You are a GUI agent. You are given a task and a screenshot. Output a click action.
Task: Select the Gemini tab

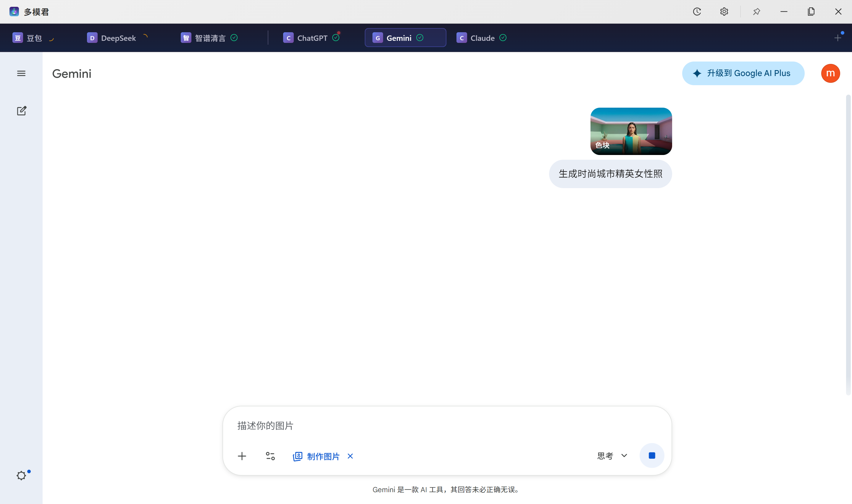coord(405,38)
